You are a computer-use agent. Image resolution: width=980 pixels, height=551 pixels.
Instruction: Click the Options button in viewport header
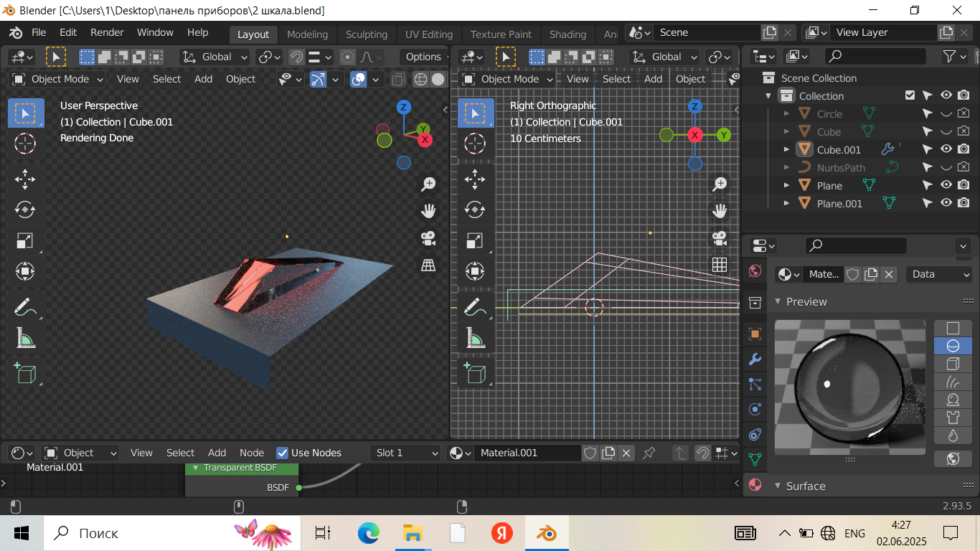[x=423, y=57]
